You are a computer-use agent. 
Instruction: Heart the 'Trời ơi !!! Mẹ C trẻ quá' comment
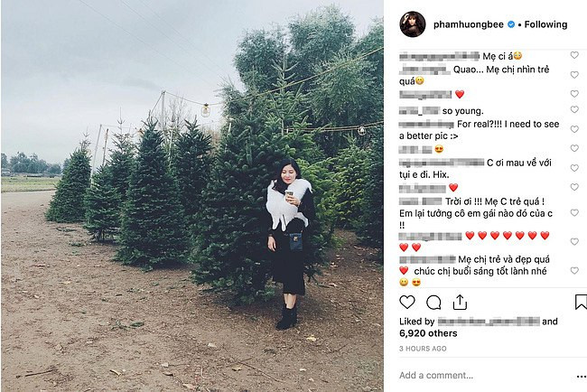coord(574,212)
